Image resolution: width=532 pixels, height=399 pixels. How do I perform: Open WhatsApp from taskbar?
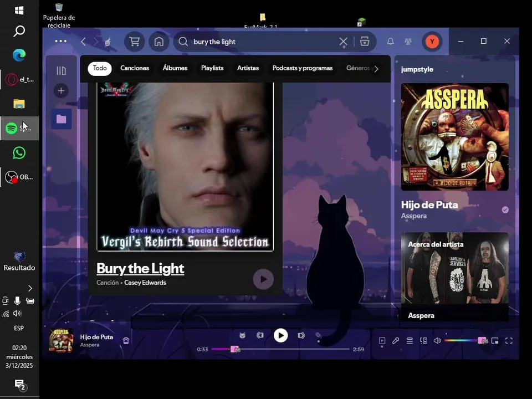pos(19,153)
